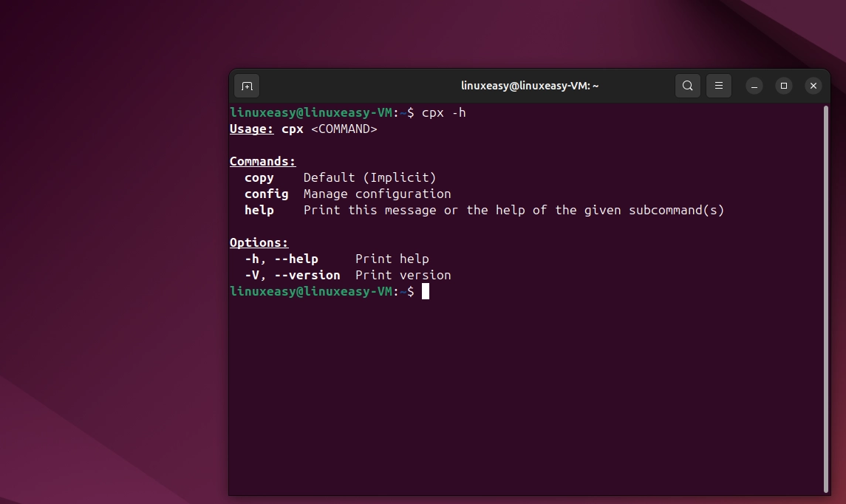
Task: Click the blinking terminal cursor
Action: pyautogui.click(x=426, y=291)
